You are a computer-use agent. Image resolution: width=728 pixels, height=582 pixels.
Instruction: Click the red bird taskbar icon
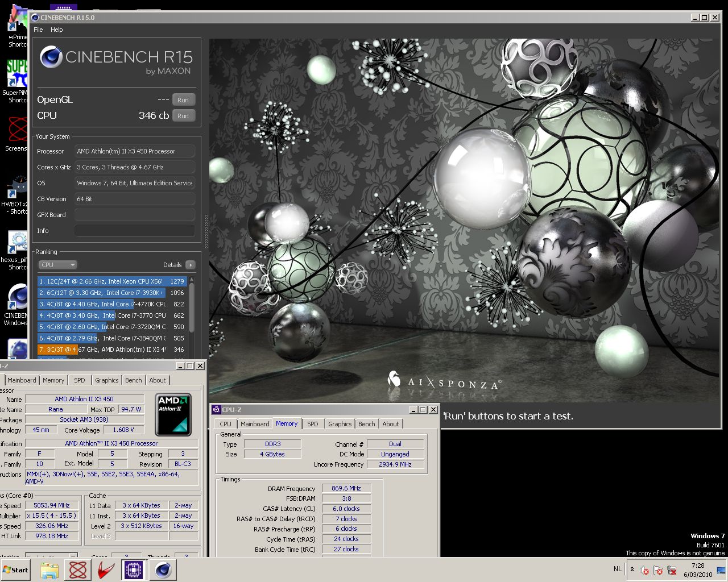coord(106,570)
